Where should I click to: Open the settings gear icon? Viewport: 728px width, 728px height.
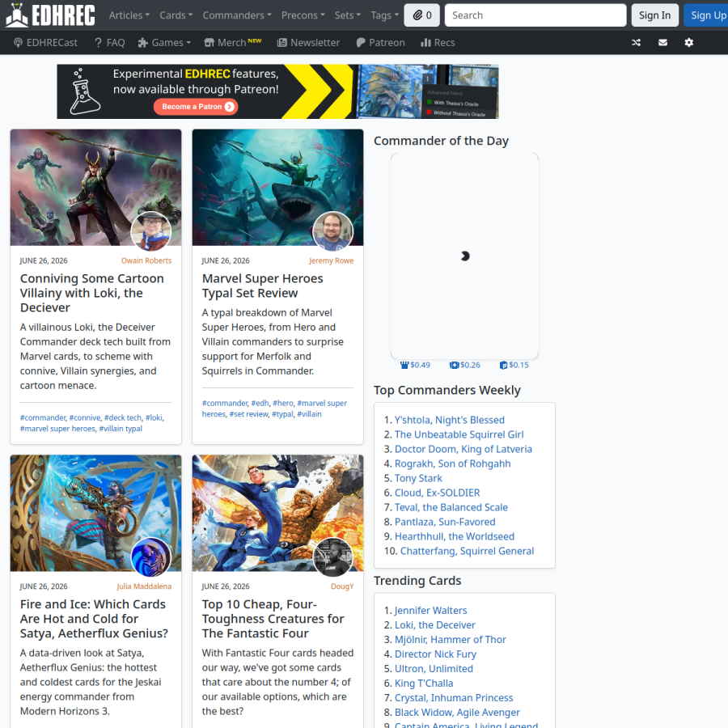click(x=689, y=42)
